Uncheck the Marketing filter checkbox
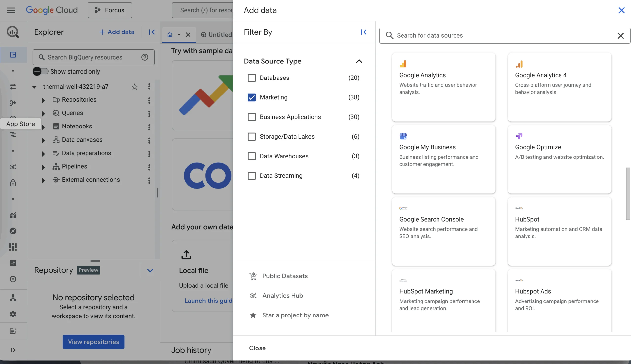Viewport: 631px width, 364px height. click(252, 97)
